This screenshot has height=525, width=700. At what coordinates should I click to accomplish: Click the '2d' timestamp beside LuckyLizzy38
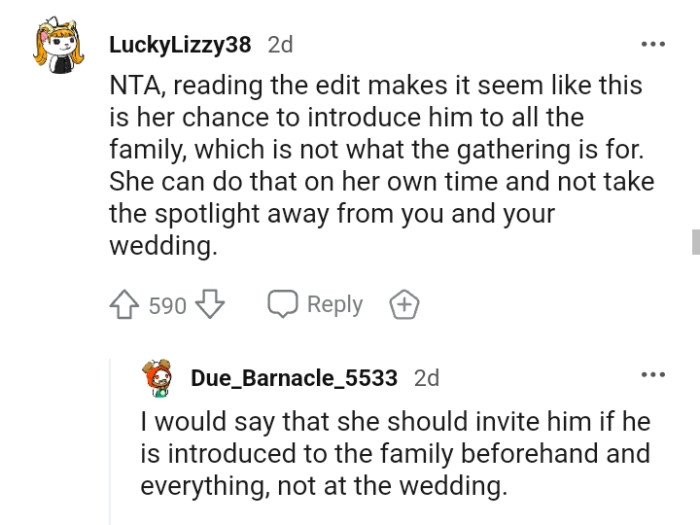click(280, 45)
